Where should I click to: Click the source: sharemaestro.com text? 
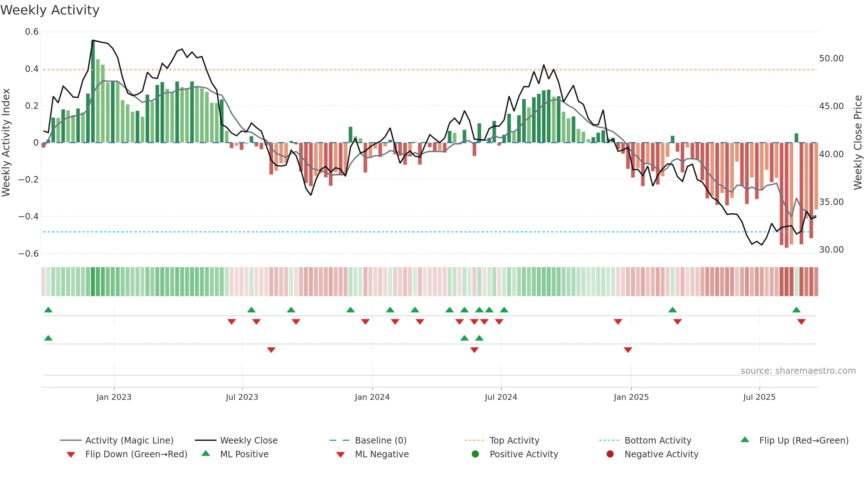(798, 371)
